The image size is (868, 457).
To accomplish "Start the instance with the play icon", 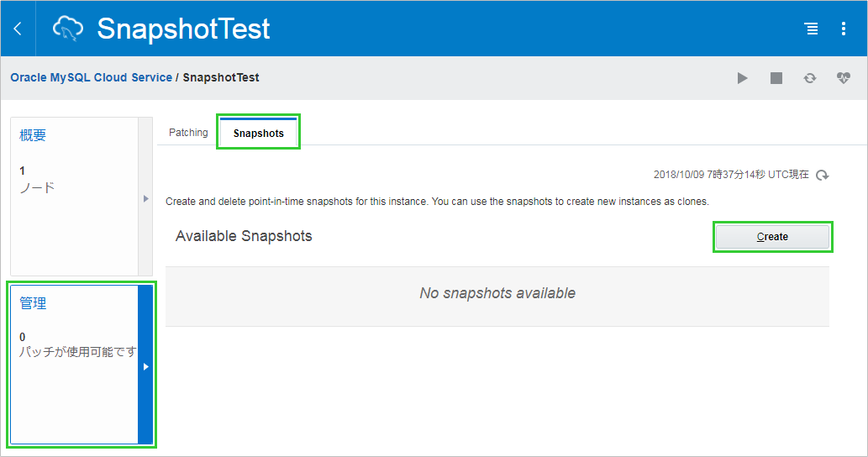I will 742,78.
